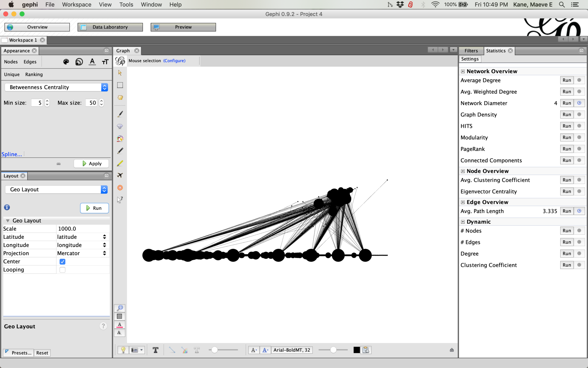Click the node size circles icon
The height and width of the screenshot is (368, 588).
tap(79, 62)
